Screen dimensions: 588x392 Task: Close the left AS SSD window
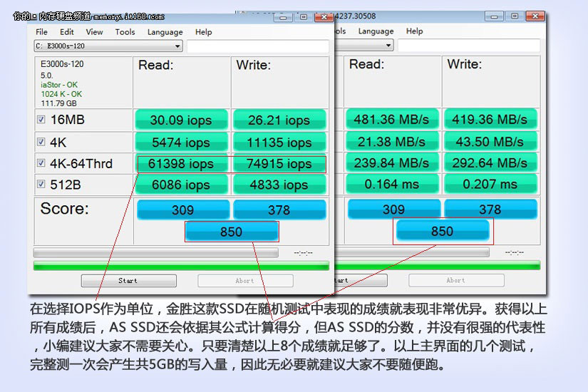[324, 17]
